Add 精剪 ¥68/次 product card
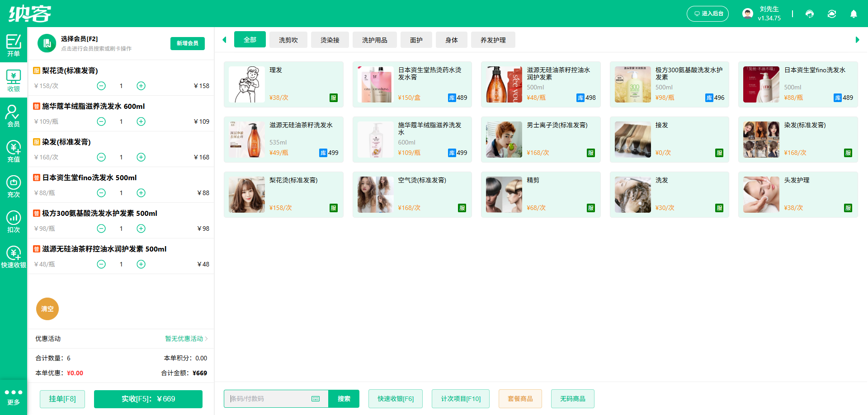The image size is (868, 415). (541, 195)
